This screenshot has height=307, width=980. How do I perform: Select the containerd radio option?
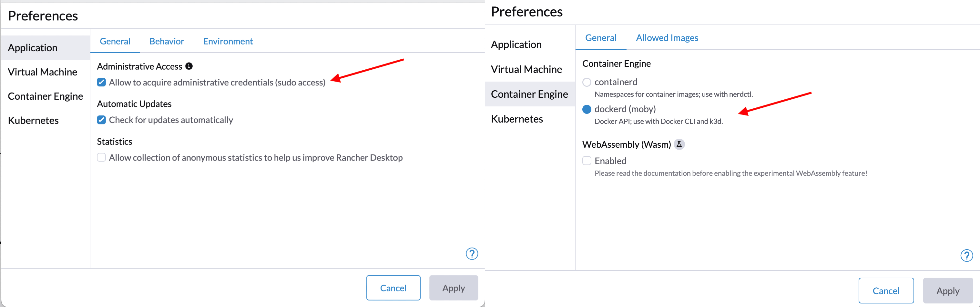587,82
